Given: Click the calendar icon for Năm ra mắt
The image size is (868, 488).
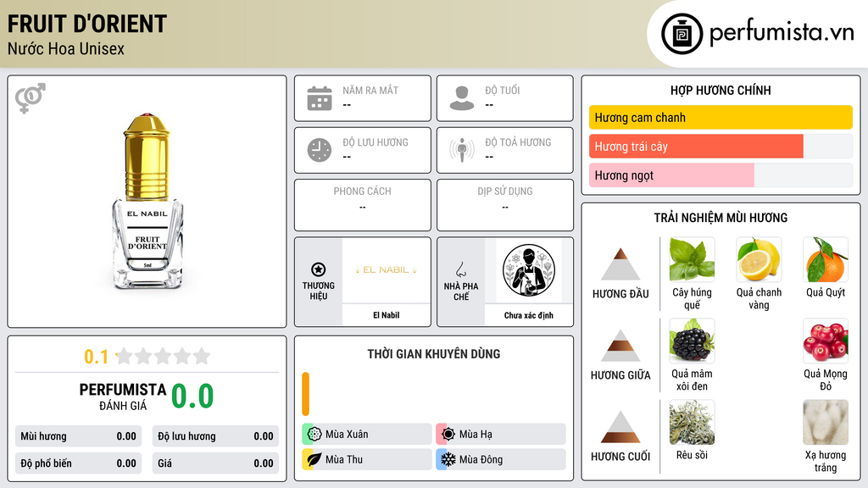Looking at the screenshot, I should [320, 98].
